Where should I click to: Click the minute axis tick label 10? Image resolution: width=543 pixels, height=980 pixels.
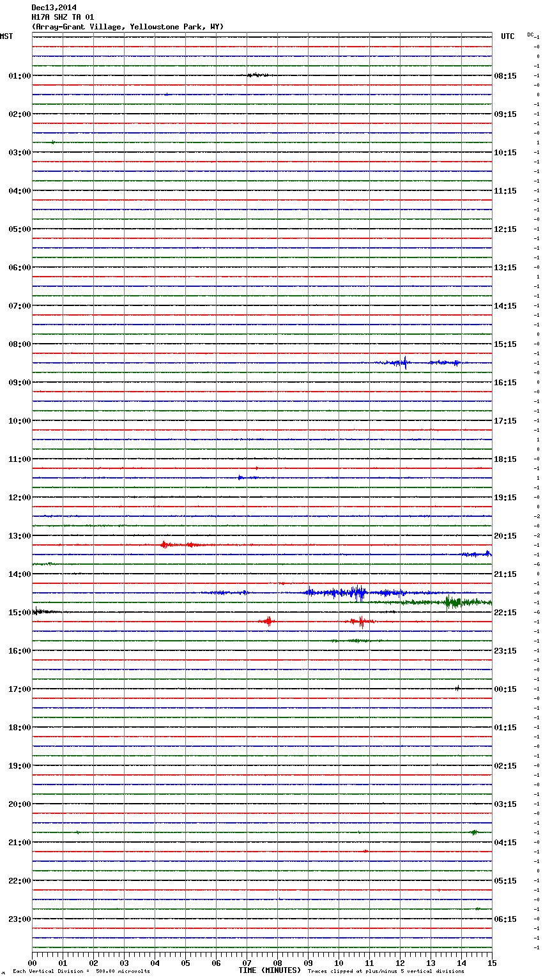coord(339,963)
